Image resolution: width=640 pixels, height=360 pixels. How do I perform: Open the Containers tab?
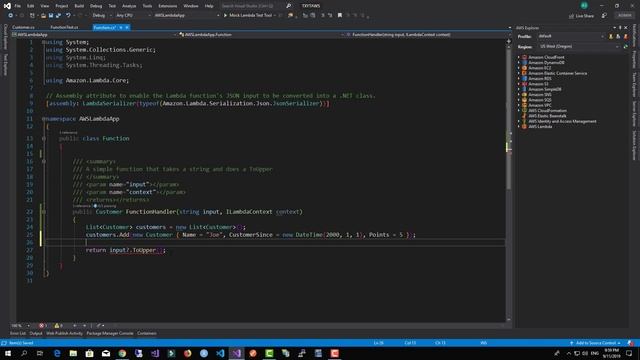pos(147,333)
